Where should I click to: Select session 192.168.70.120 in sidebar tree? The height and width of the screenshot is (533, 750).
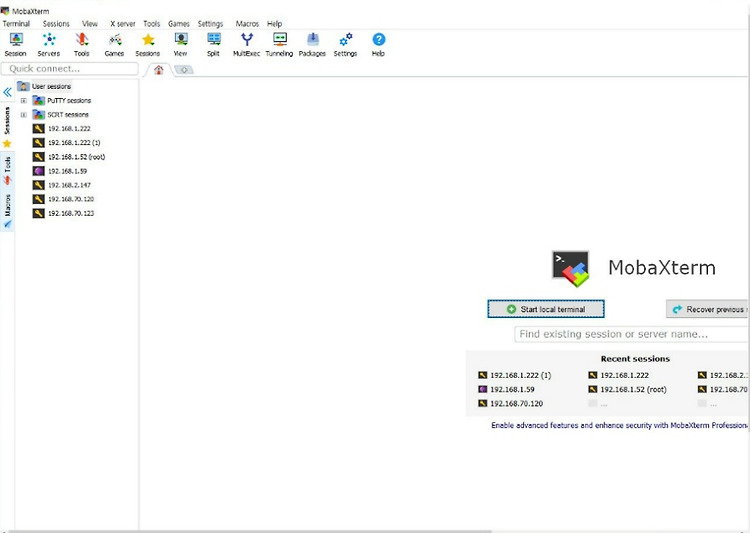tap(71, 199)
